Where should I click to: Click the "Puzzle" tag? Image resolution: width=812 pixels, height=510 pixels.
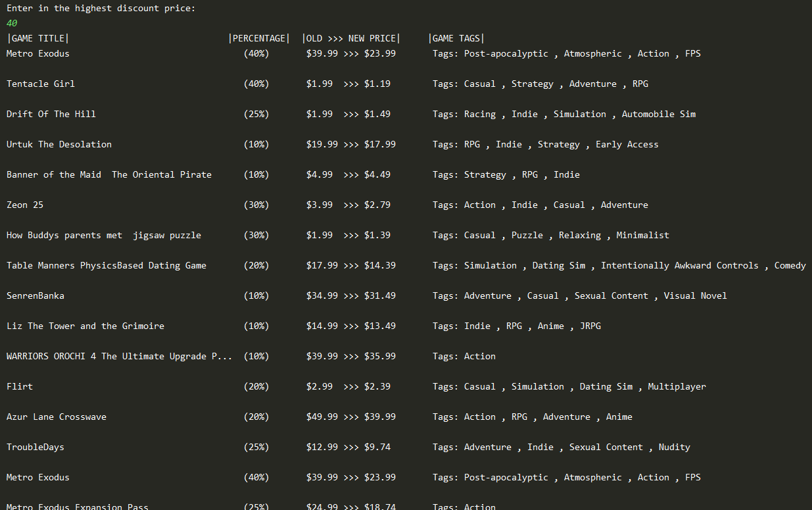[x=527, y=235]
